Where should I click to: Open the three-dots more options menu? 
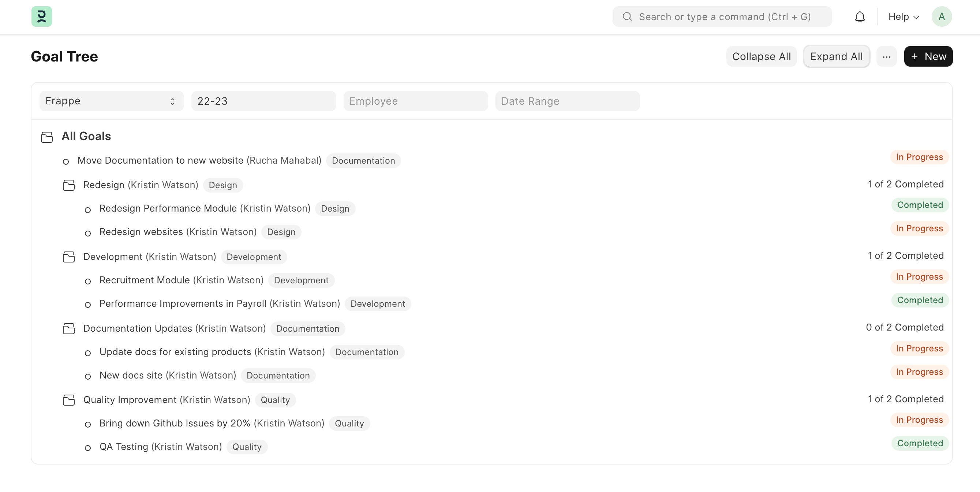point(886,56)
